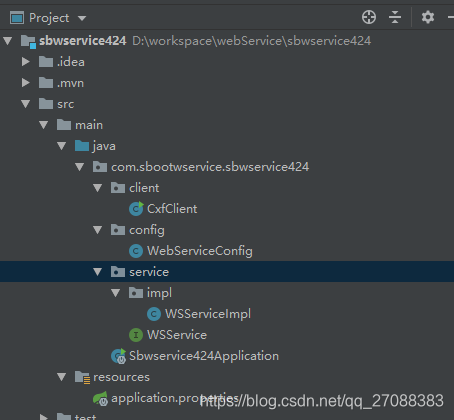Screen dimensions: 454x420
Task: Open the Project view dropdown arrow
Action: 82,18
